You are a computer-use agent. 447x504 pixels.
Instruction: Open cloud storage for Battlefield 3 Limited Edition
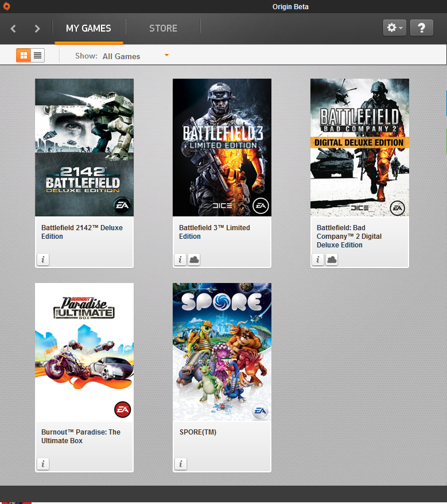click(194, 259)
